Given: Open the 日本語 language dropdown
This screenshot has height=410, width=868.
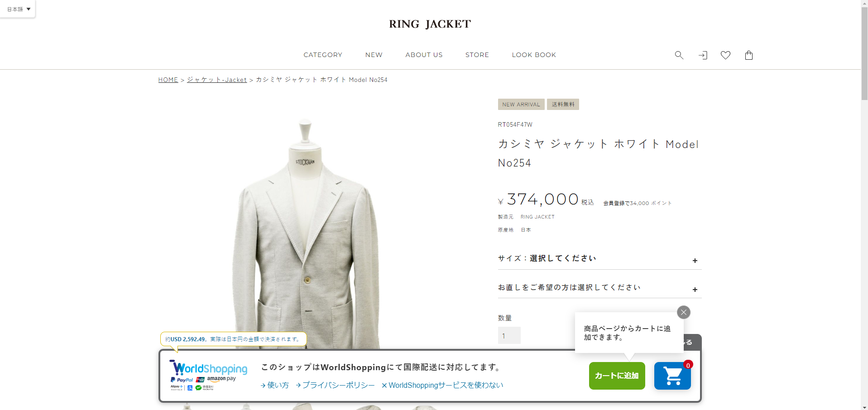Looking at the screenshot, I should click(x=18, y=9).
